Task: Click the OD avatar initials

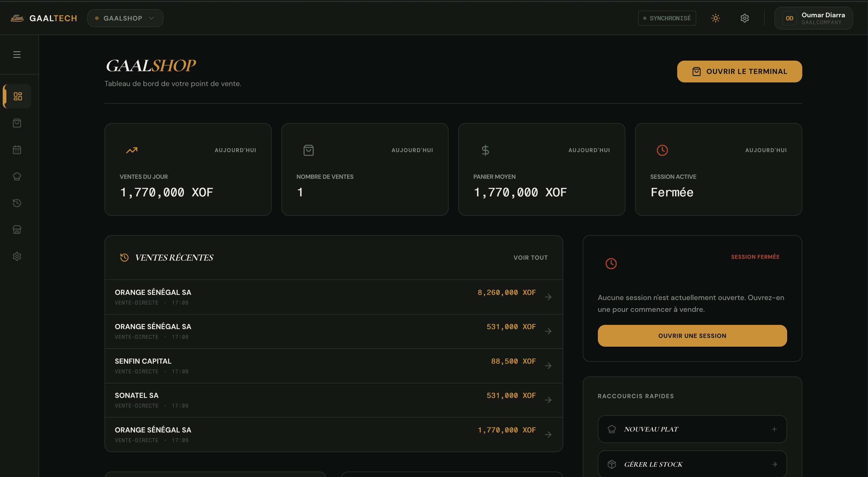Action: 789,18
